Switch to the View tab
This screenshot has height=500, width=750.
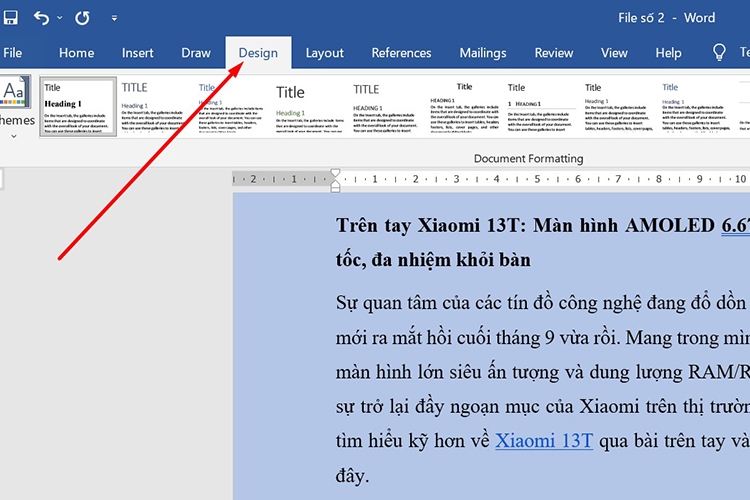tap(614, 53)
